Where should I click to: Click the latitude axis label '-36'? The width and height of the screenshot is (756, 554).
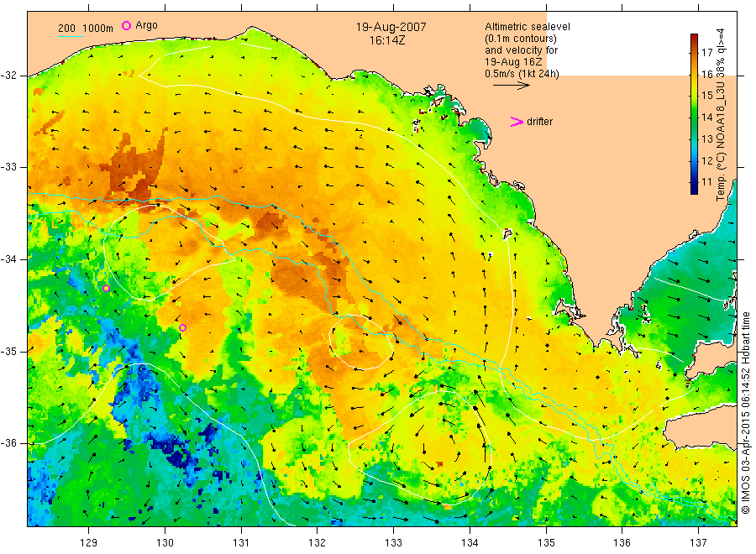tap(8, 443)
